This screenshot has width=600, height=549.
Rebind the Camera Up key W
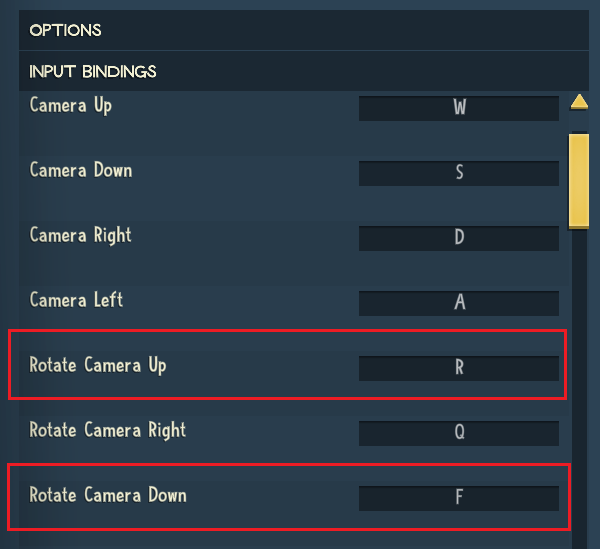pyautogui.click(x=459, y=108)
